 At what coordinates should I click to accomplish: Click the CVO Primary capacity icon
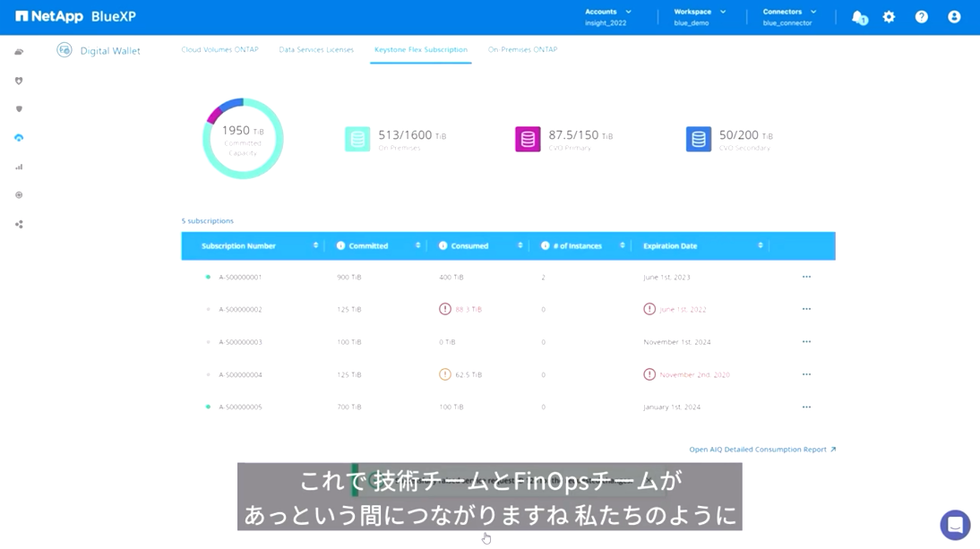click(x=528, y=140)
